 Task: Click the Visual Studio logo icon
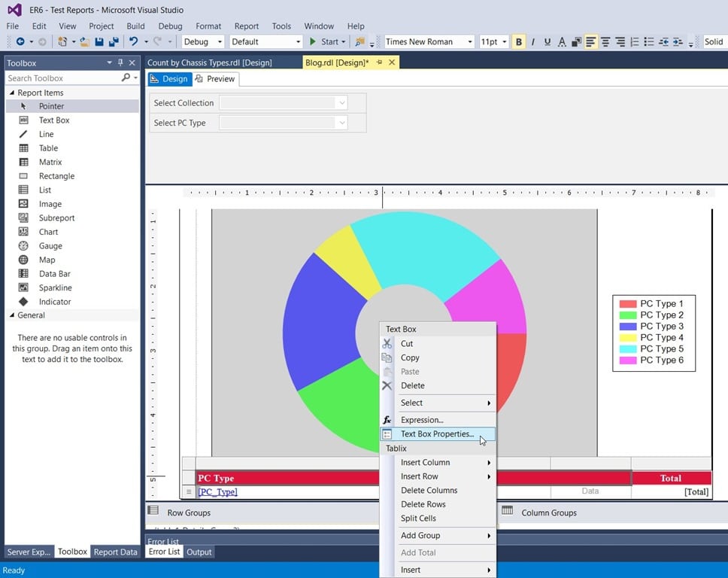tap(14, 10)
